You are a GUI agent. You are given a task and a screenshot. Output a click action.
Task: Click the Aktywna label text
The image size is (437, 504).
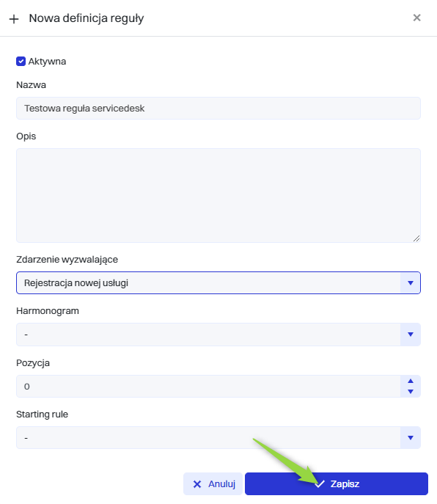coord(47,62)
